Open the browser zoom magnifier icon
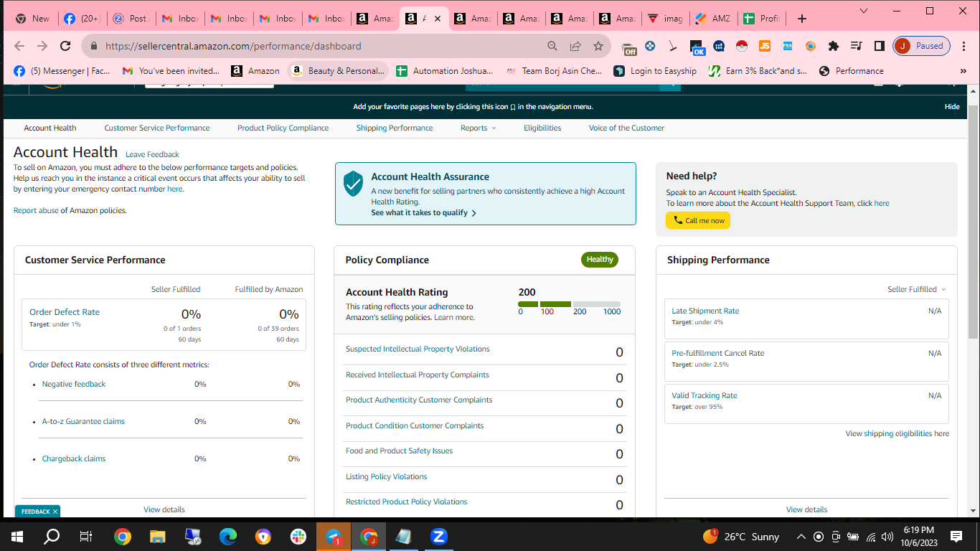Viewport: 980px width, 551px height. 552,46
